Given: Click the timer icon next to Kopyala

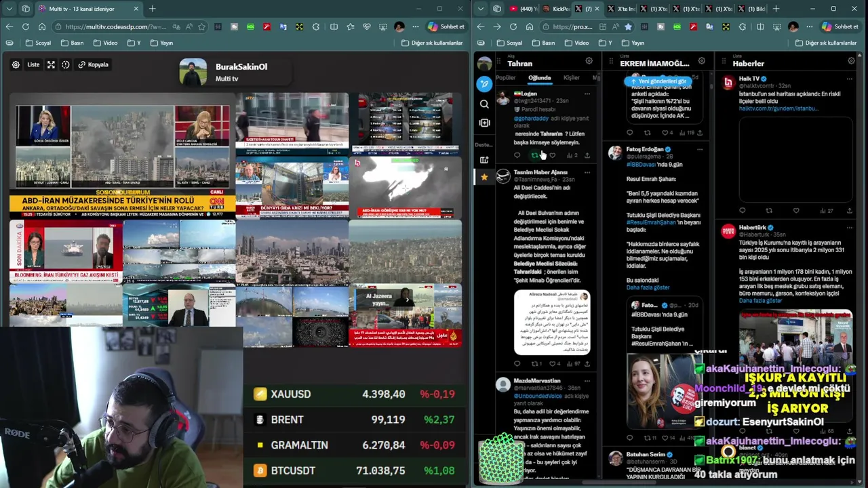Looking at the screenshot, I should (x=66, y=64).
